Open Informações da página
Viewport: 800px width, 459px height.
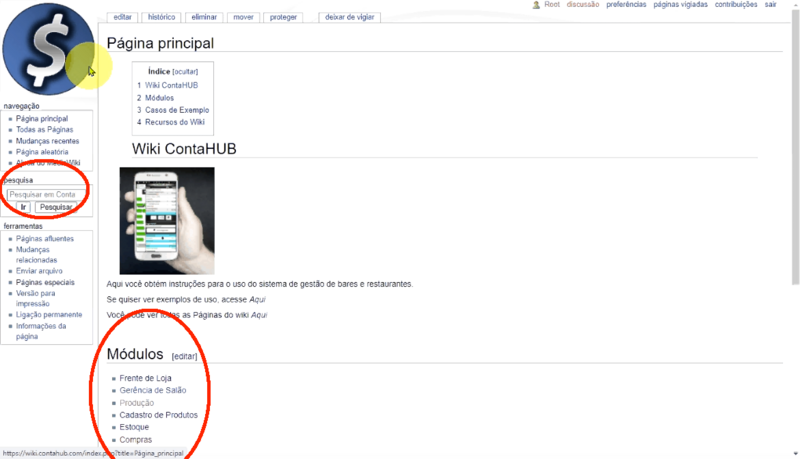41,331
